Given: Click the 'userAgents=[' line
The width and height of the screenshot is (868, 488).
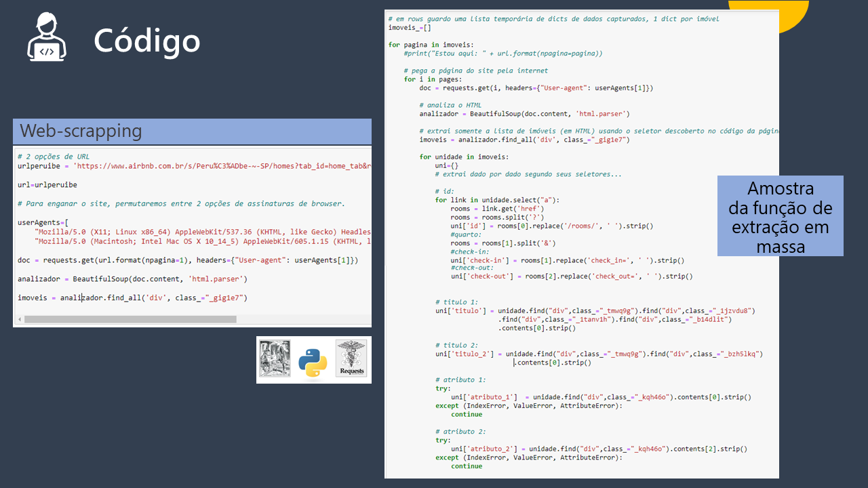Looking at the screenshot, I should 43,222.
